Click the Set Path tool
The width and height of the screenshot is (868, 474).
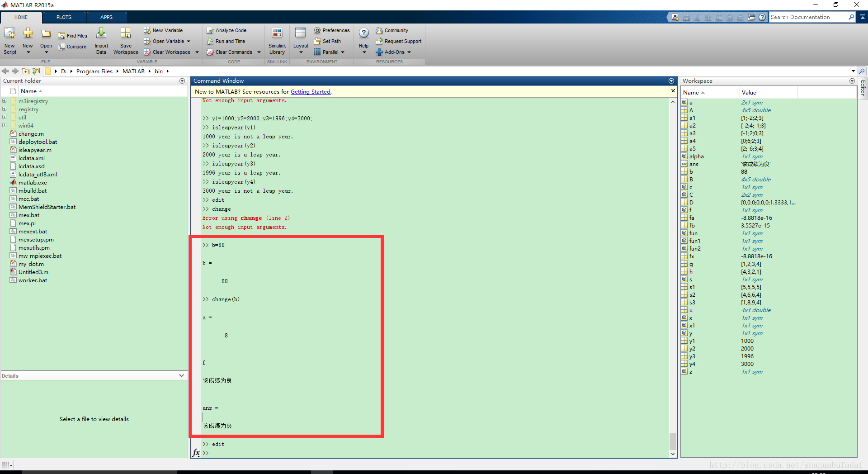(327, 41)
